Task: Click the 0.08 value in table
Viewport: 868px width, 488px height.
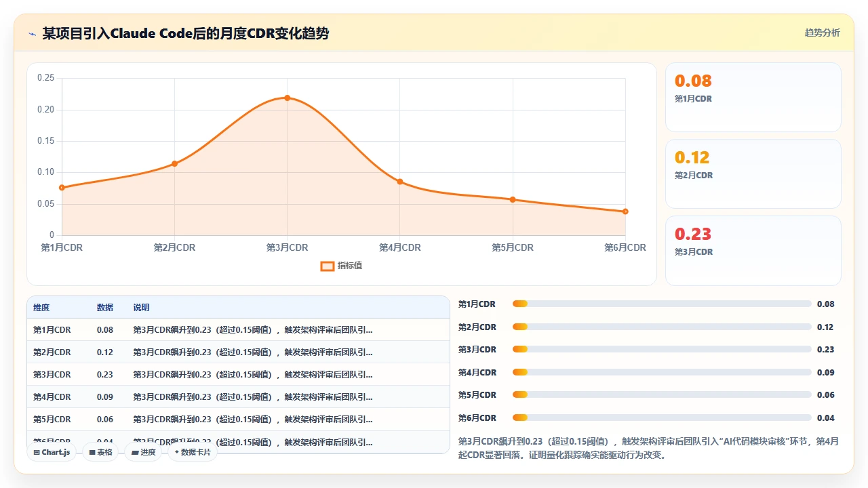Action: pyautogui.click(x=105, y=330)
